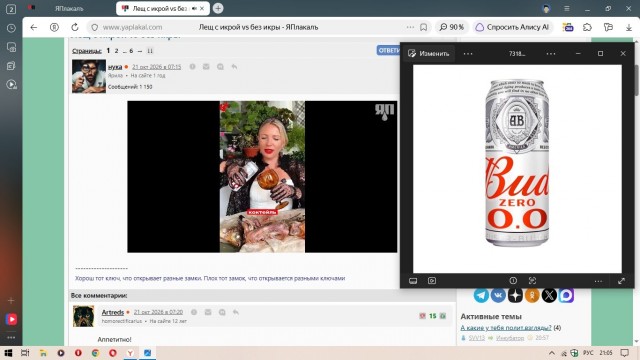Downvote Artreds' comment
Viewport: 640px width, 360px height.
422,316
